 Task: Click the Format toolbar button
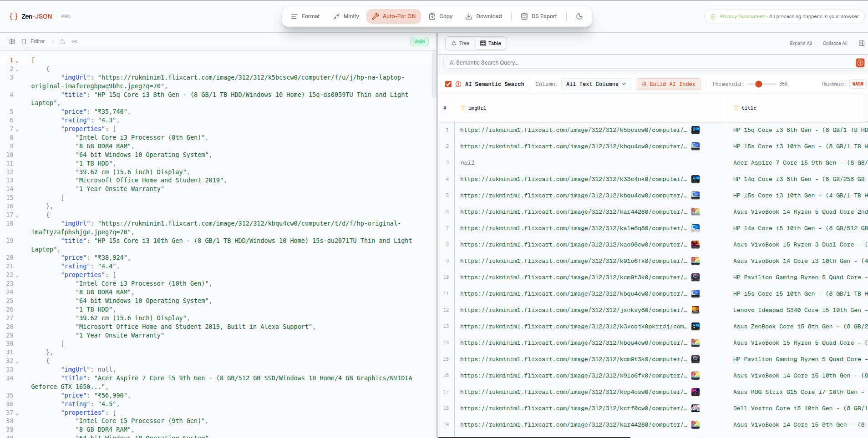(x=305, y=16)
